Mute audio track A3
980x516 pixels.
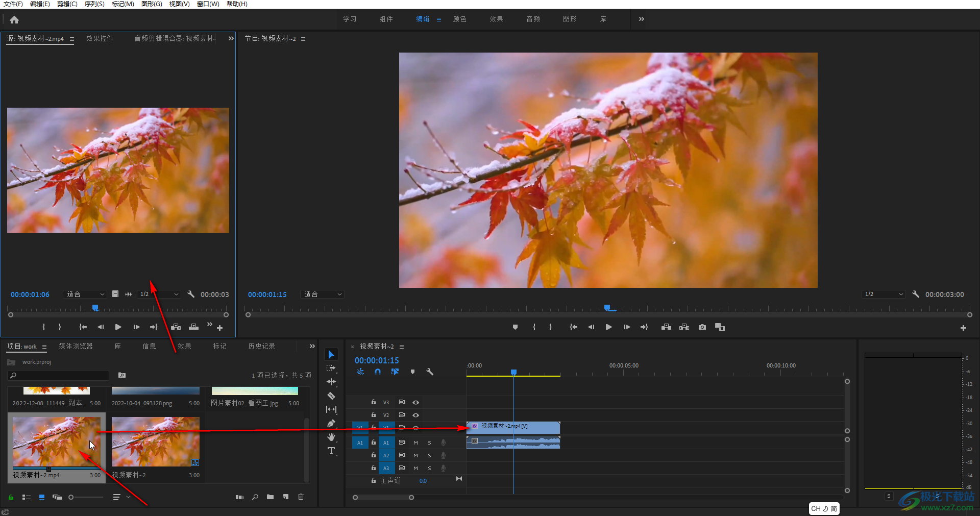[415, 469]
